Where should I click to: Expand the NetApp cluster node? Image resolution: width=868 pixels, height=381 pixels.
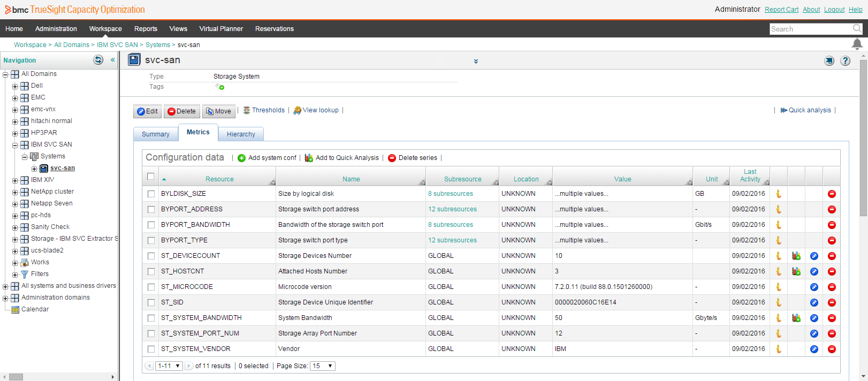[15, 192]
